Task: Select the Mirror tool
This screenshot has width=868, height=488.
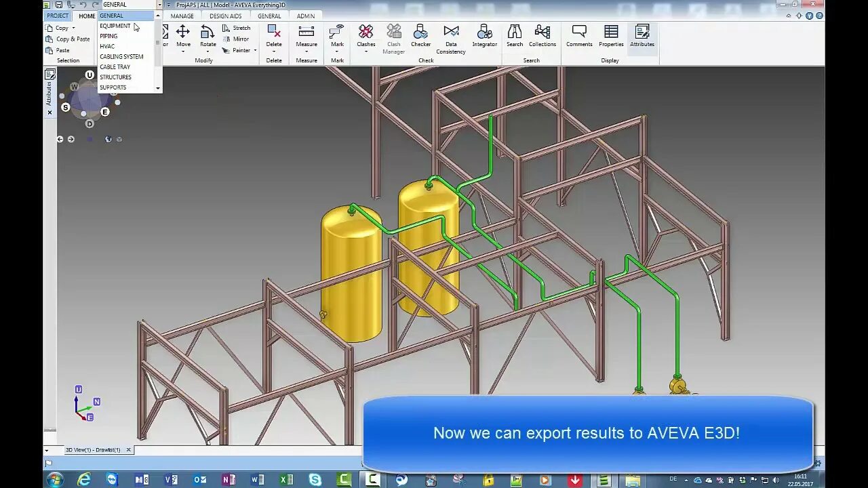Action: pos(236,39)
